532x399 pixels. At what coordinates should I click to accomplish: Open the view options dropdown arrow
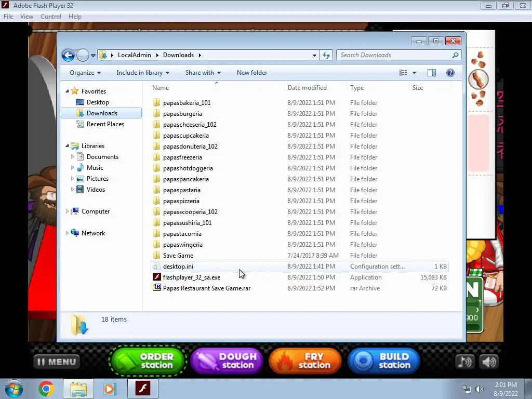[x=414, y=73]
